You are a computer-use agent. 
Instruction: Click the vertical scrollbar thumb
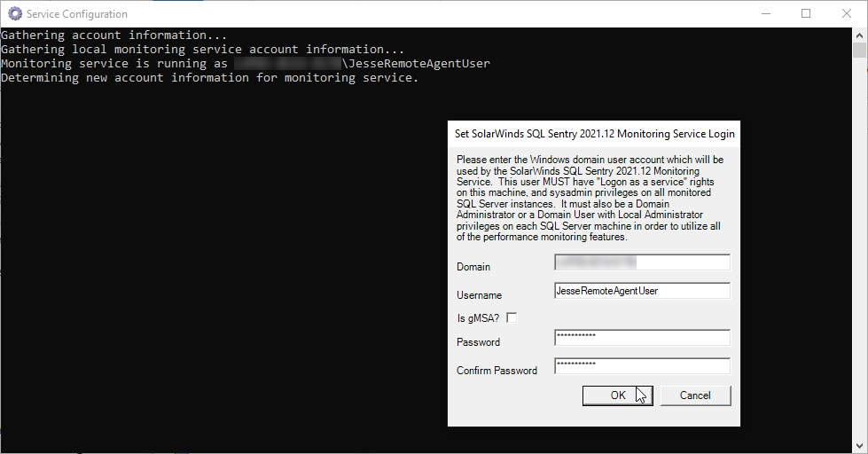pos(859,50)
